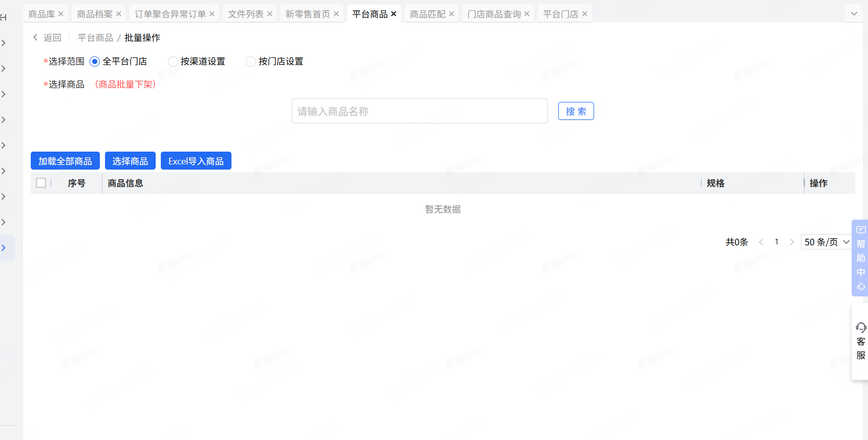Select page number 1
This screenshot has height=440, width=868.
[x=776, y=242]
